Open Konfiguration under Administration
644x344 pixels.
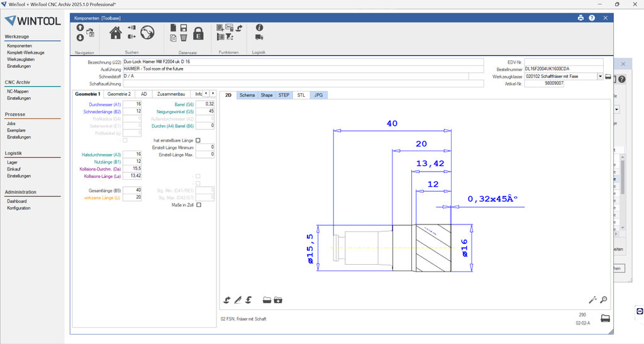point(18,208)
